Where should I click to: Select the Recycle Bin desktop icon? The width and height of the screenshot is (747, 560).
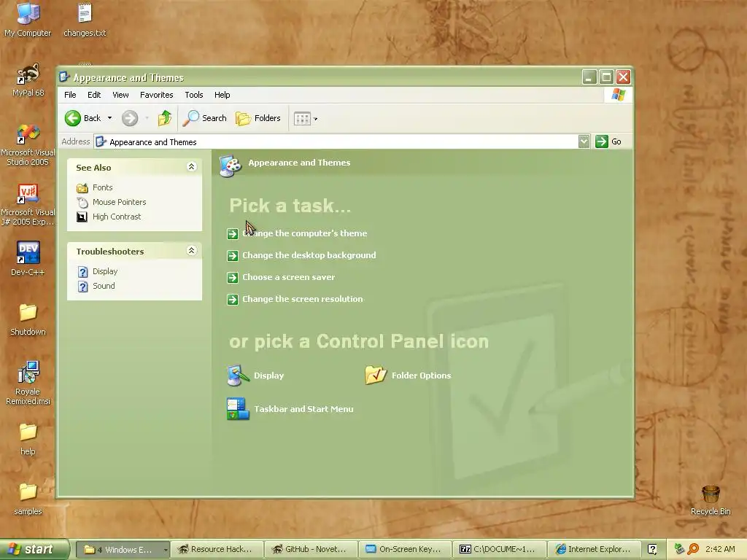711,500
